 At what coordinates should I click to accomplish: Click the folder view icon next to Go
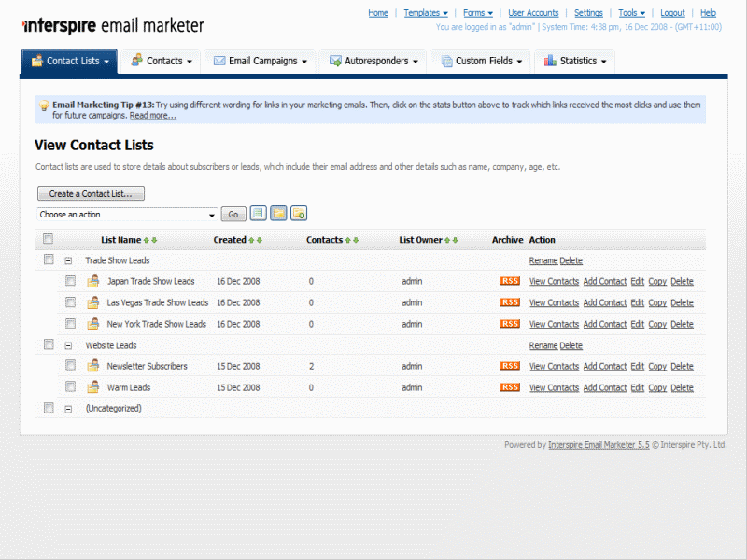click(278, 214)
